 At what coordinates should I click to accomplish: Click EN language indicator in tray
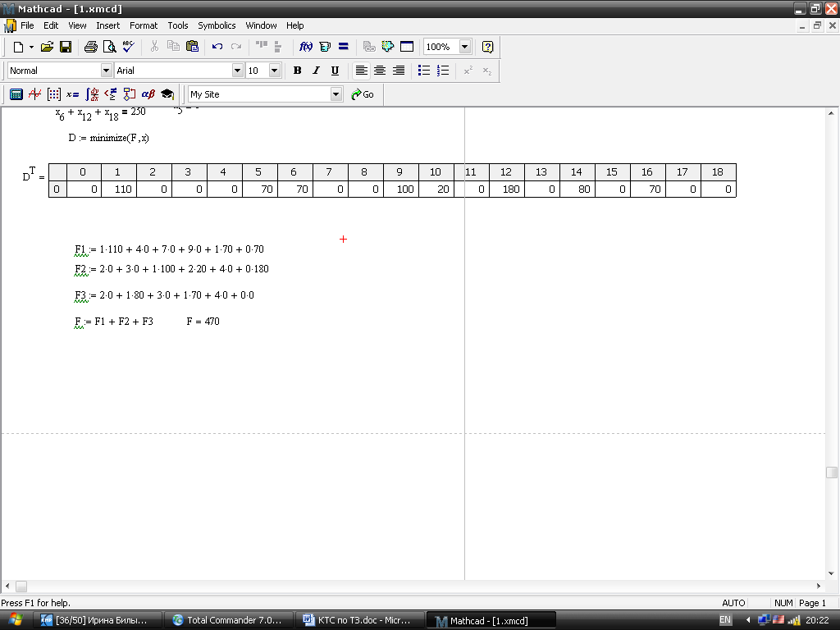click(x=725, y=620)
